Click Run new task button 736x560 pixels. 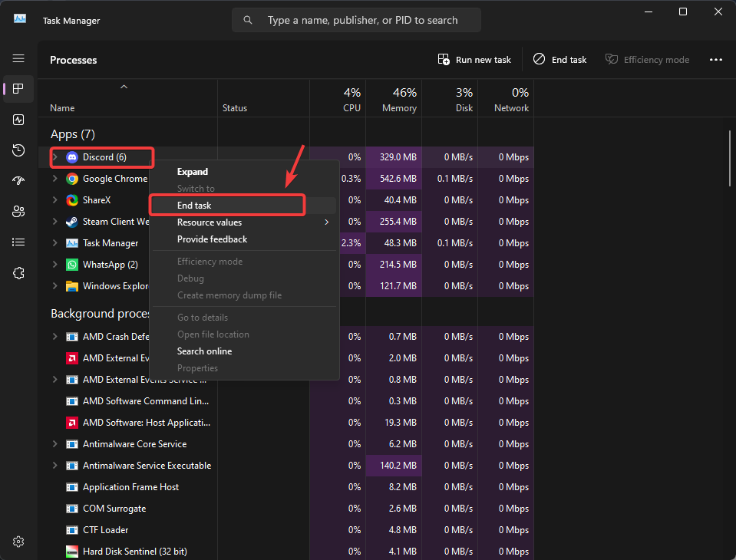pos(474,60)
